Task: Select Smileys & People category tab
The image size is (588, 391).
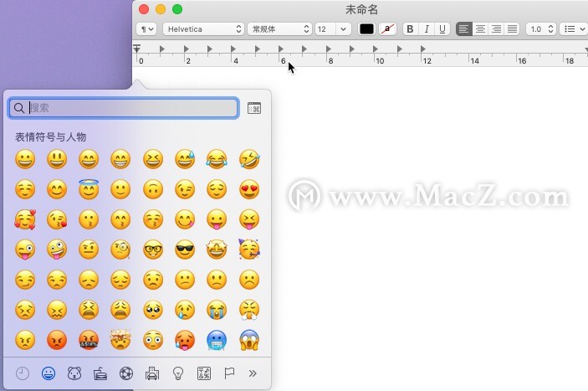Action: tap(49, 373)
